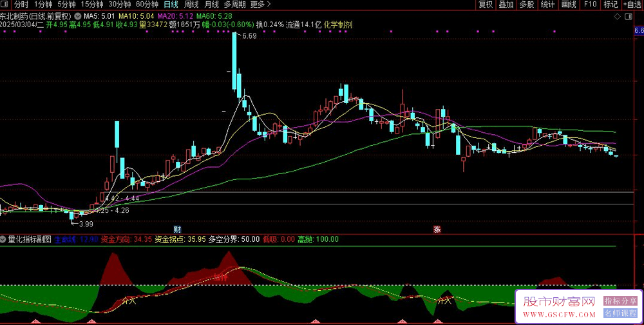Click the 复权 button
Image resolution: width=644 pixels, height=325 pixels.
[x=486, y=5]
